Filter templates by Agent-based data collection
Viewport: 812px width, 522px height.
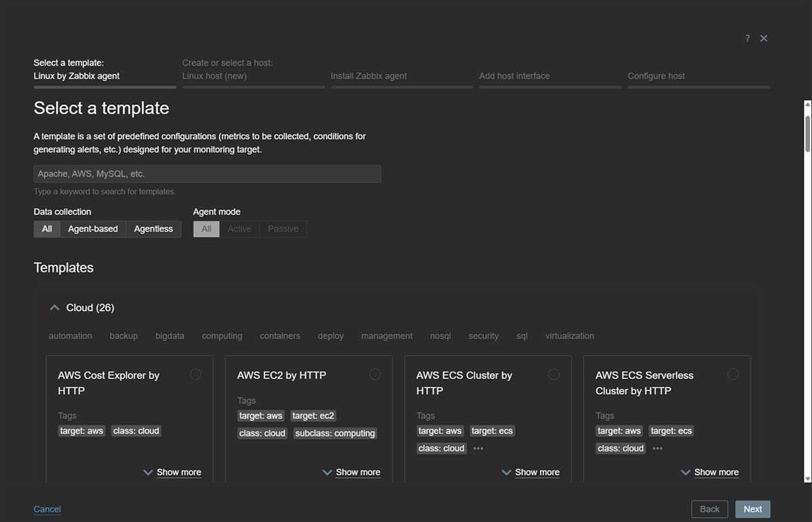point(93,229)
